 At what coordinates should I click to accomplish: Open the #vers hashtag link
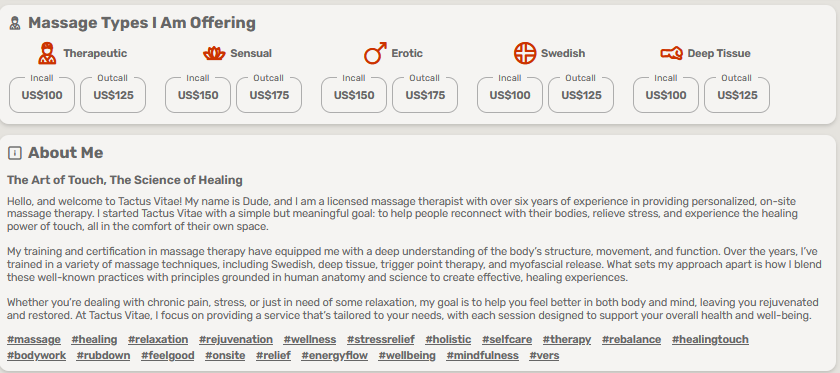(x=544, y=355)
